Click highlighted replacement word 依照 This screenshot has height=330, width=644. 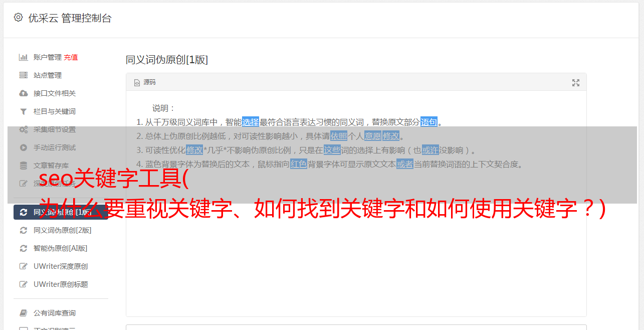[x=339, y=136]
